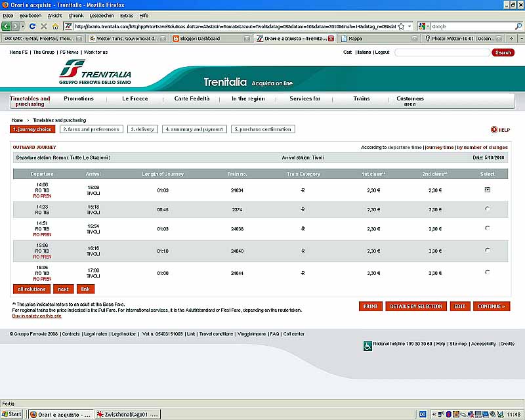525x420 pixels.
Task: Open the Hilfe menu
Action: (x=144, y=15)
